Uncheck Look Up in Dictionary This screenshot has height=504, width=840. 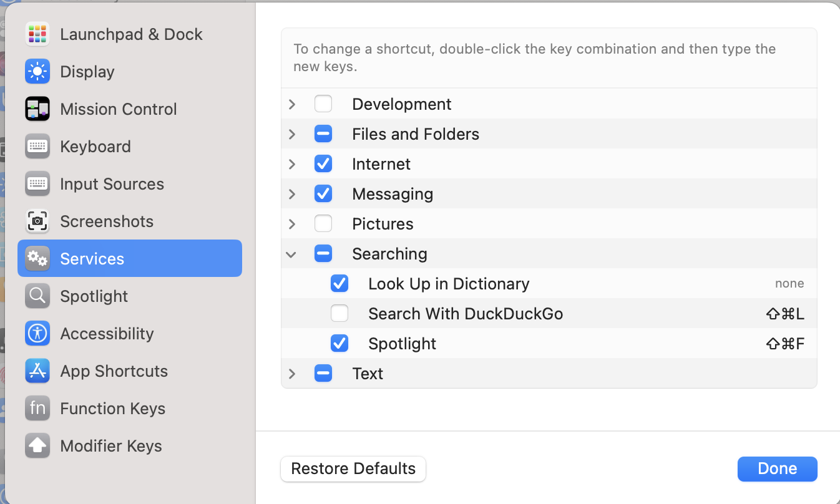click(x=339, y=284)
